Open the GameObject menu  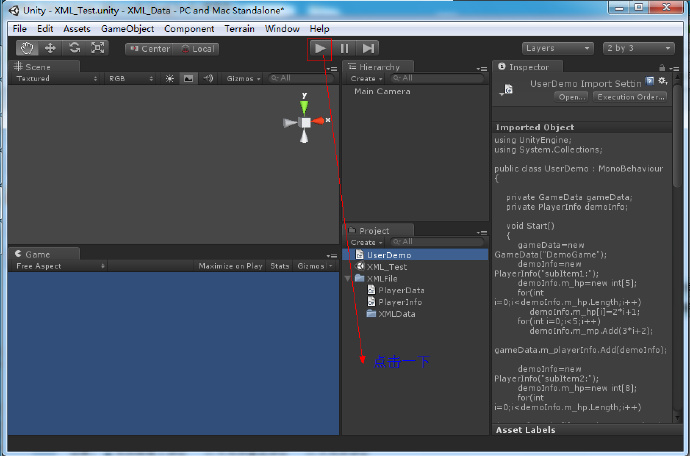point(127,29)
